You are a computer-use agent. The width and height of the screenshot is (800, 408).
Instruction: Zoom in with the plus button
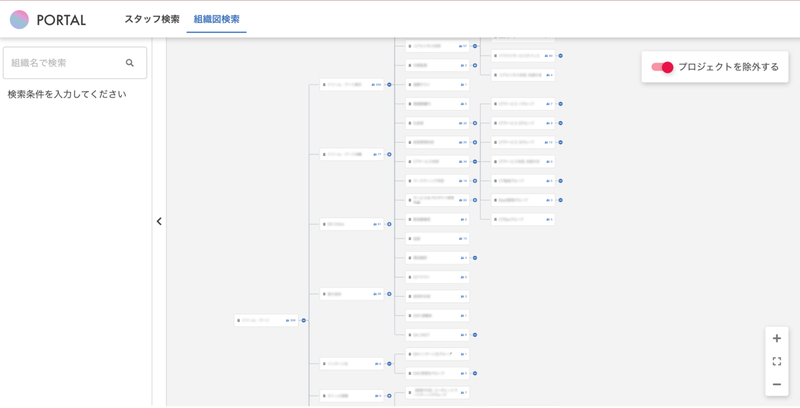(x=777, y=339)
